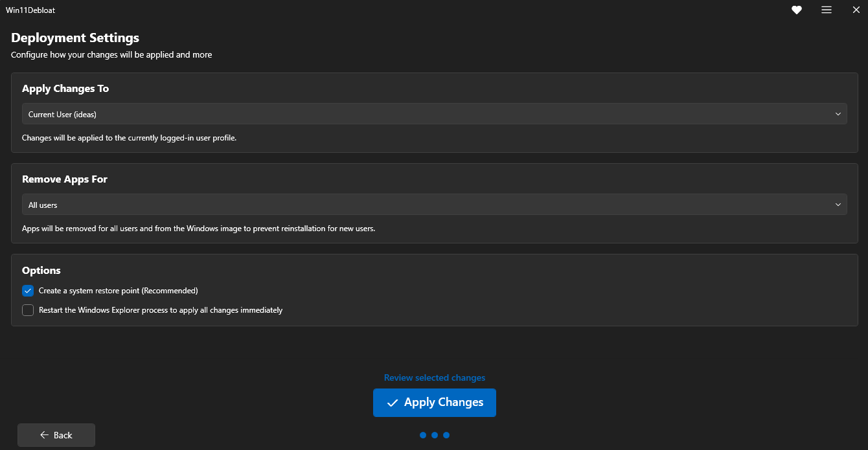This screenshot has height=450, width=868.
Task: Select the first page indicator dot
Action: (x=423, y=435)
